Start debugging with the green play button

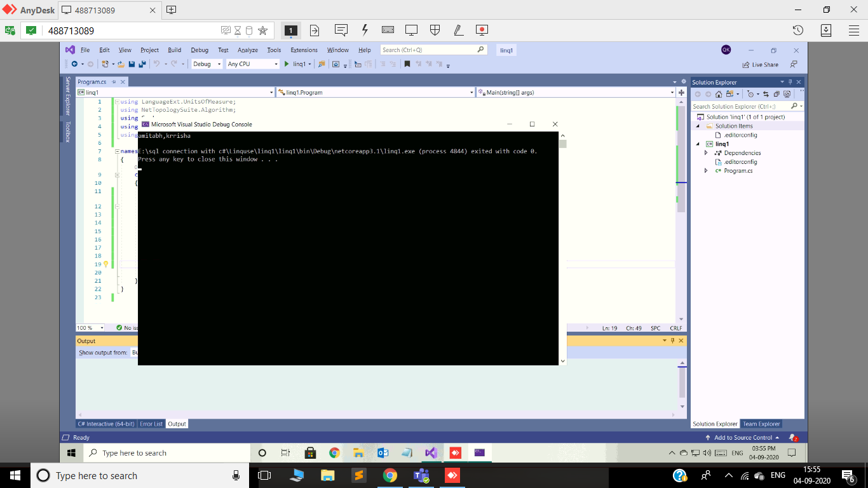click(x=287, y=64)
